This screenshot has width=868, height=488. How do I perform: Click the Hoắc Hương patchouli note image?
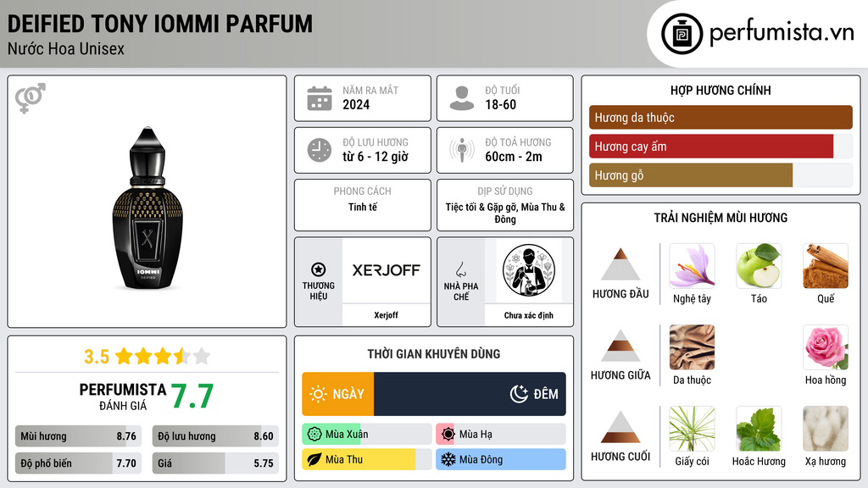759,429
